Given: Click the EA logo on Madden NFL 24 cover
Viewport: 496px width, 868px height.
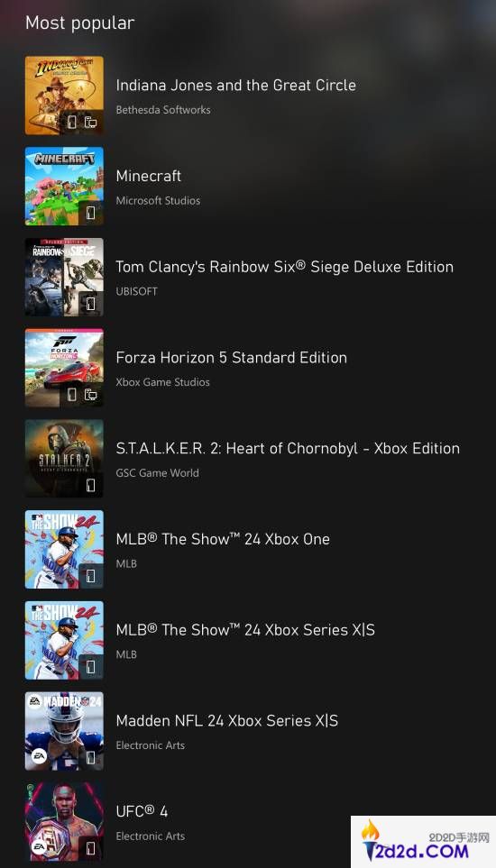Looking at the screenshot, I should tap(39, 755).
